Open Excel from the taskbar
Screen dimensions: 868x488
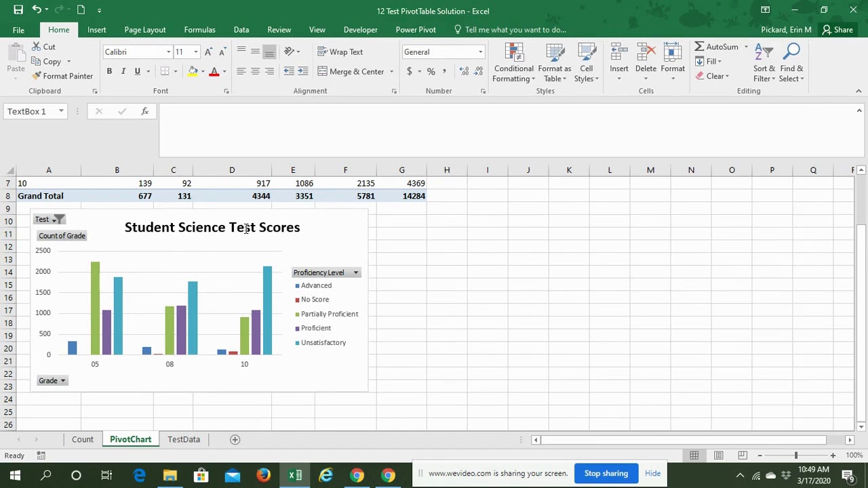point(295,475)
